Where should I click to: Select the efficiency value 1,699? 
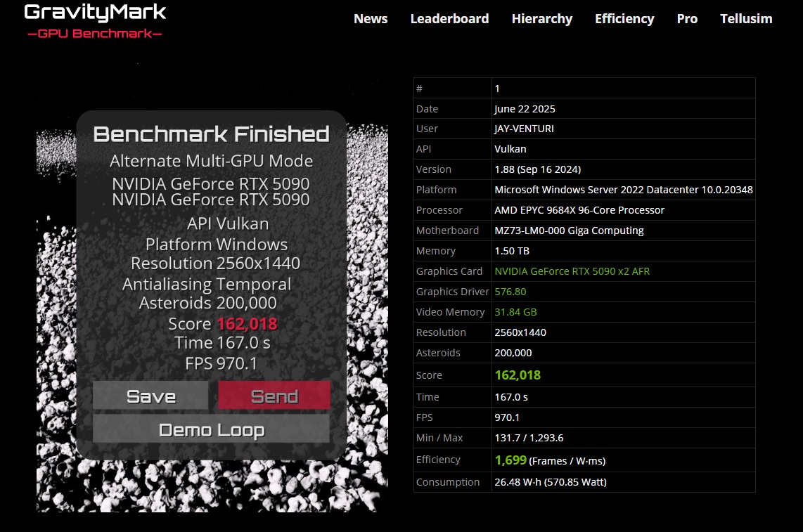coord(510,460)
